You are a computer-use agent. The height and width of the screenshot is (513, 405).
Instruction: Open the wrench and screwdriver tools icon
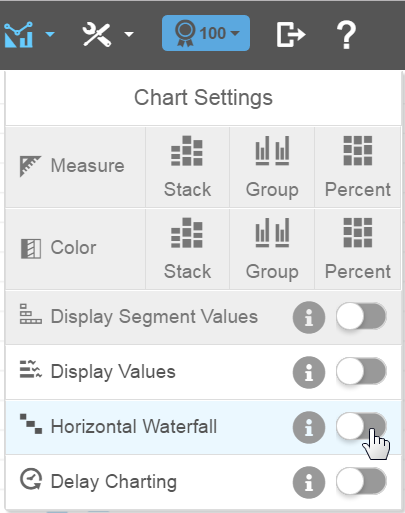point(97,34)
